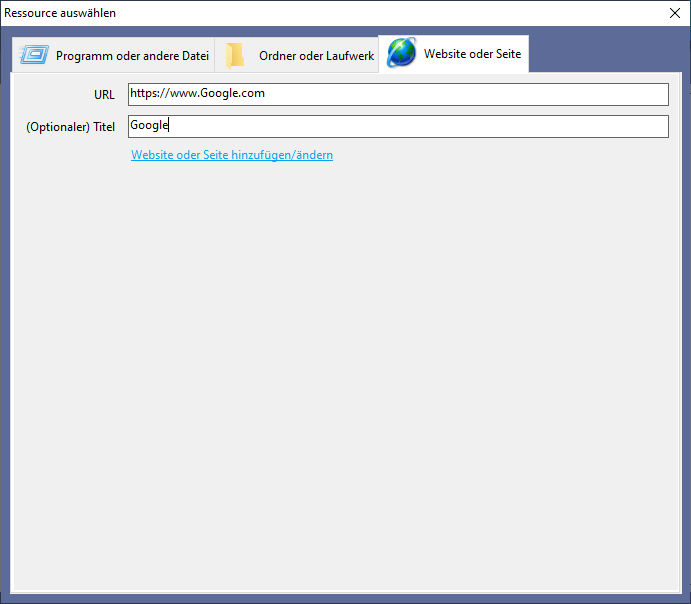Click Website oder Seite hinzufügen/ändern link
The image size is (691, 604).
coord(232,155)
